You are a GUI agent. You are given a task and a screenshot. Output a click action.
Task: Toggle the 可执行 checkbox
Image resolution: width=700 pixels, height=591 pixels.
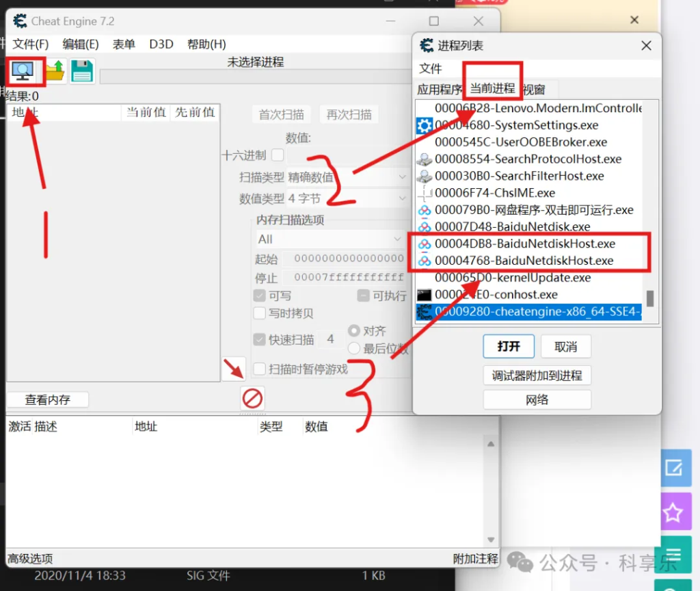(x=364, y=295)
